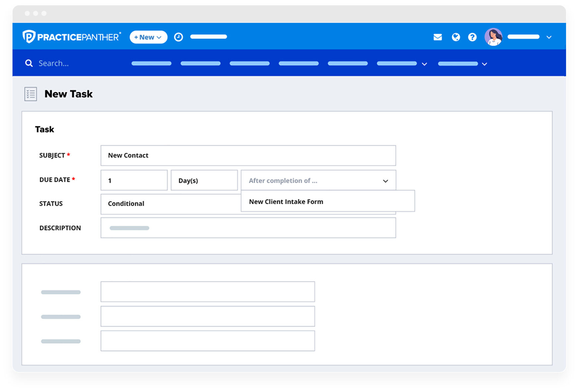579x392 pixels.
Task: Click the due date number field
Action: [x=134, y=180]
